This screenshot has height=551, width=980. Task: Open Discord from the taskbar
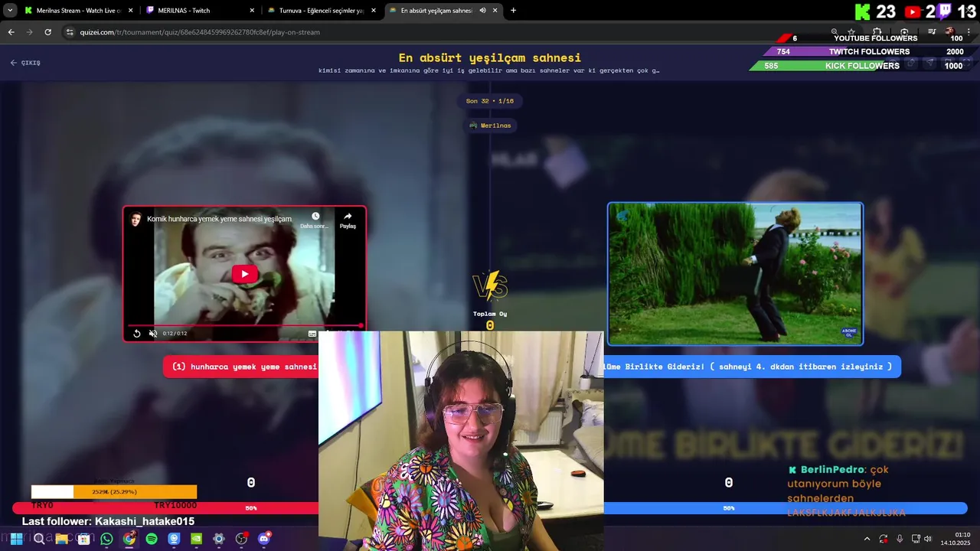264,539
